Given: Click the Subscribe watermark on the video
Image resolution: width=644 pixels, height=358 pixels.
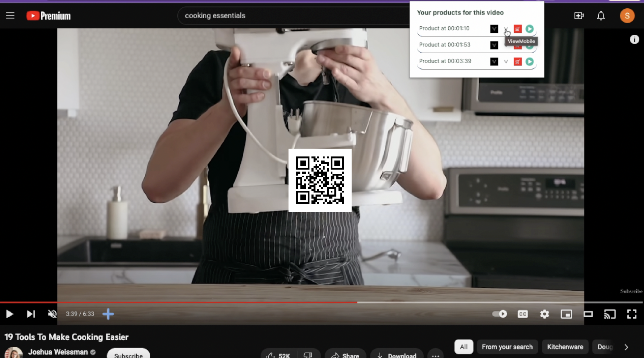Looking at the screenshot, I should (x=631, y=291).
